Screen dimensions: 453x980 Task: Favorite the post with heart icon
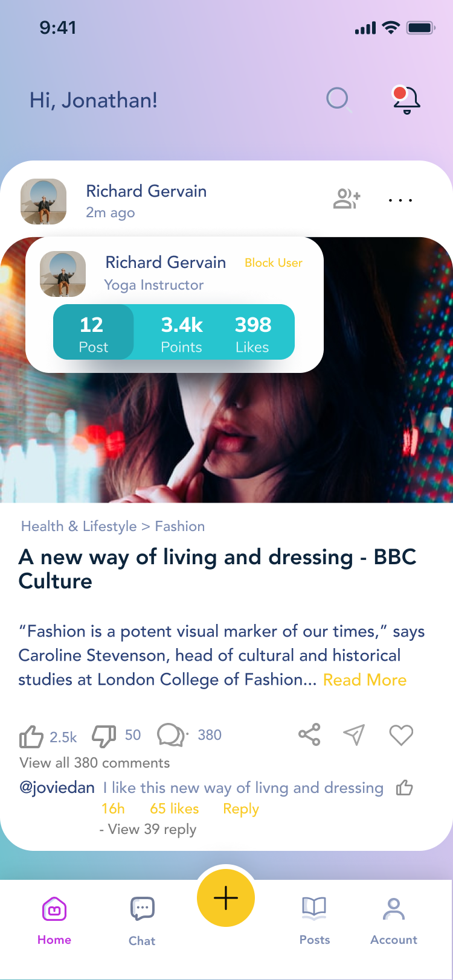[401, 734]
